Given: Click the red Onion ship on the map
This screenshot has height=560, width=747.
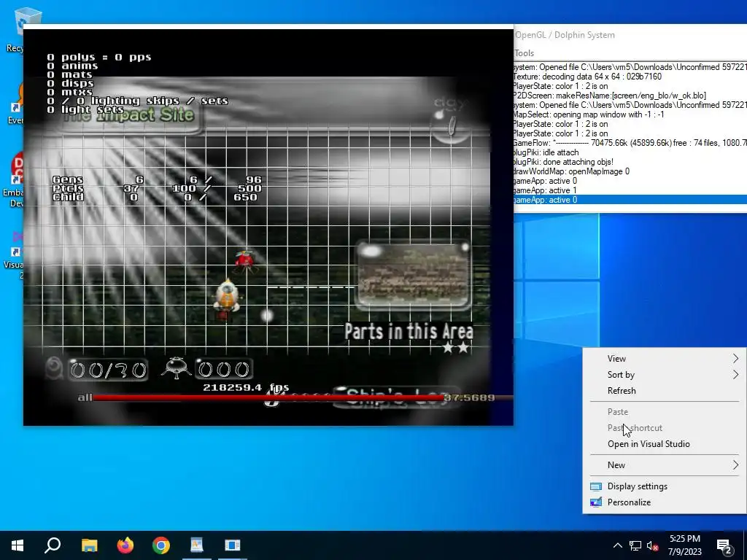Looking at the screenshot, I should pyautogui.click(x=245, y=260).
